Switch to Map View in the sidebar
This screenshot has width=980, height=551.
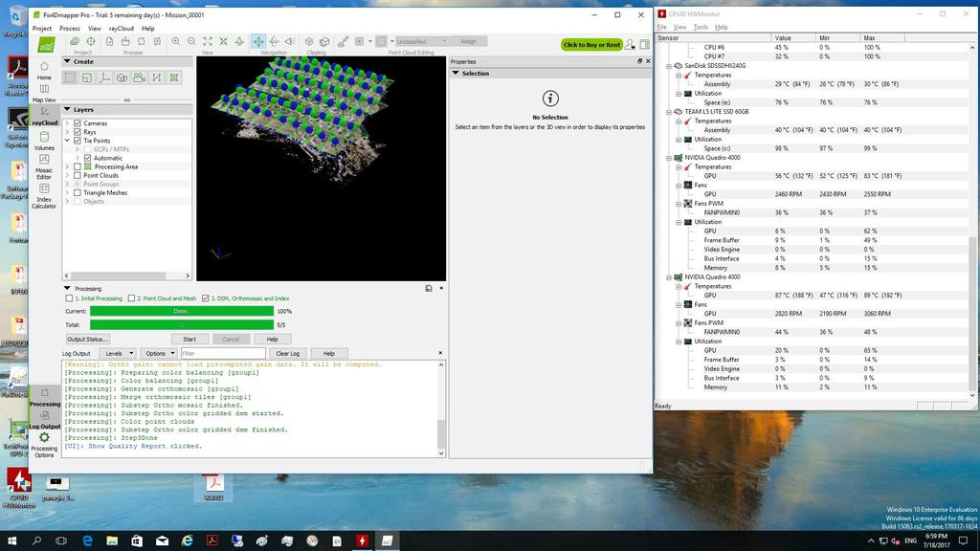44,93
